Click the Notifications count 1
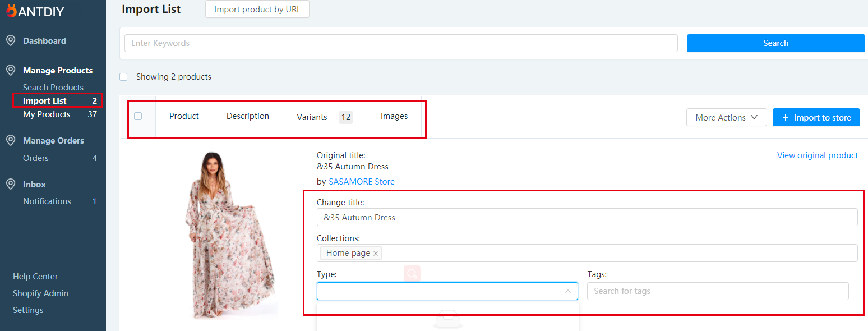The width and height of the screenshot is (868, 331). [x=95, y=201]
